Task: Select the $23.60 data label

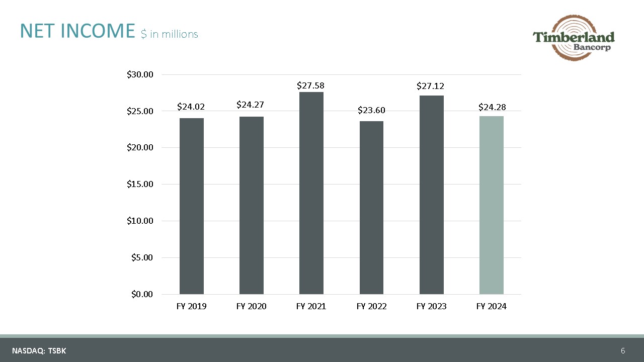Action: coord(371,110)
